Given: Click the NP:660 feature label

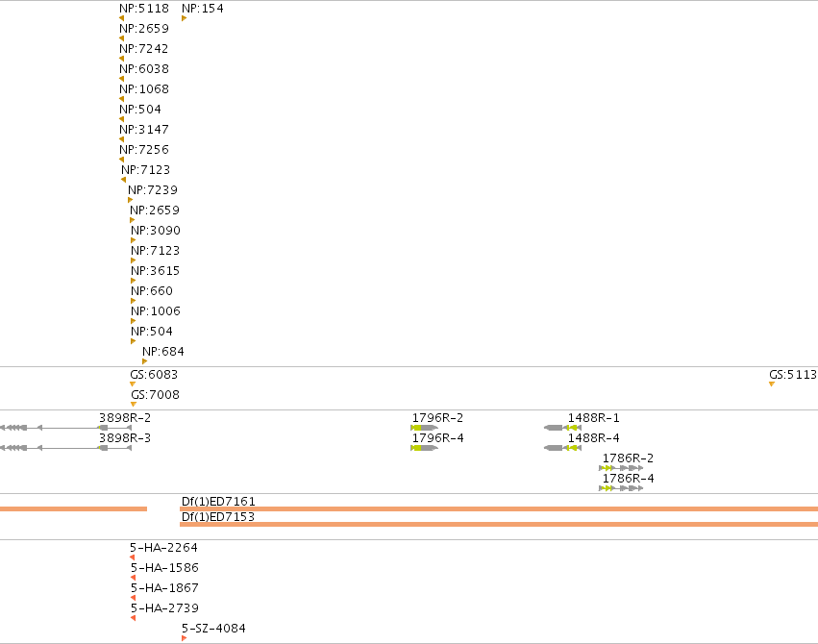Looking at the screenshot, I should [x=152, y=291].
